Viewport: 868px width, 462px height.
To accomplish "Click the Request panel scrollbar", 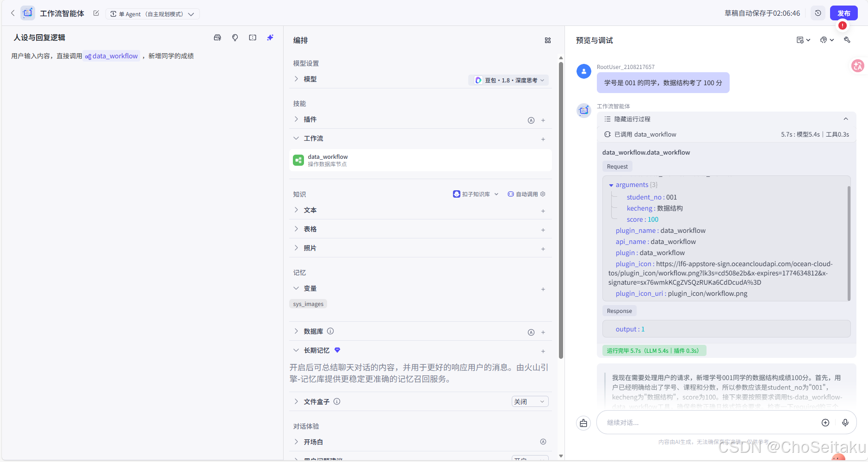I will 849,243.
